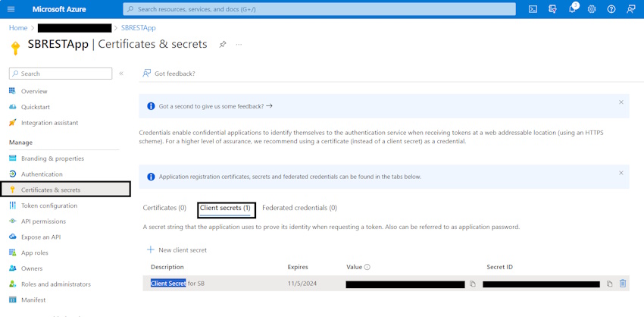
Task: Launch Cloud Shell from the top bar
Action: (x=533, y=9)
